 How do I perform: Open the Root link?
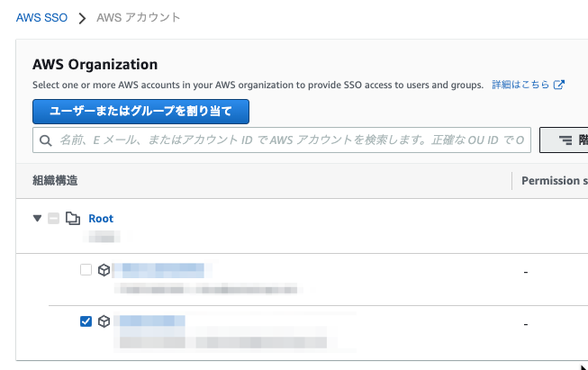click(101, 219)
